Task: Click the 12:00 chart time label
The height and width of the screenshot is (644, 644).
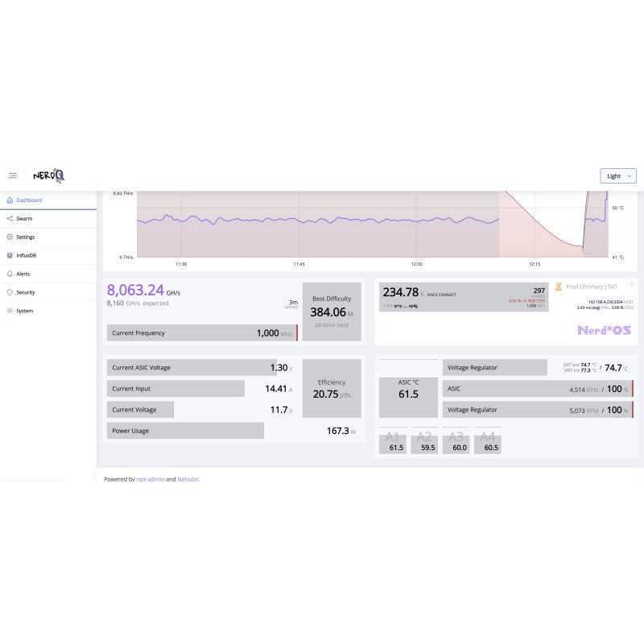Action: 416,264
